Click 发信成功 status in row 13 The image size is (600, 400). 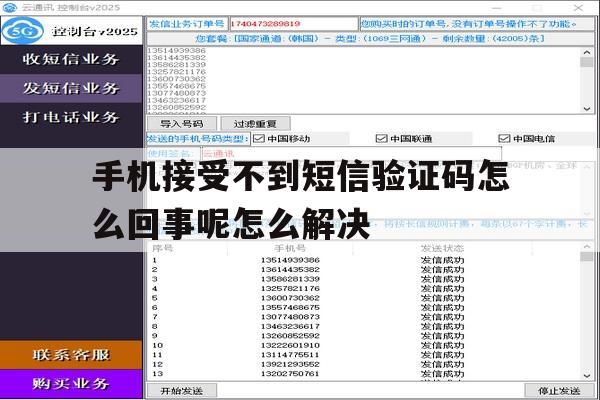tap(442, 374)
